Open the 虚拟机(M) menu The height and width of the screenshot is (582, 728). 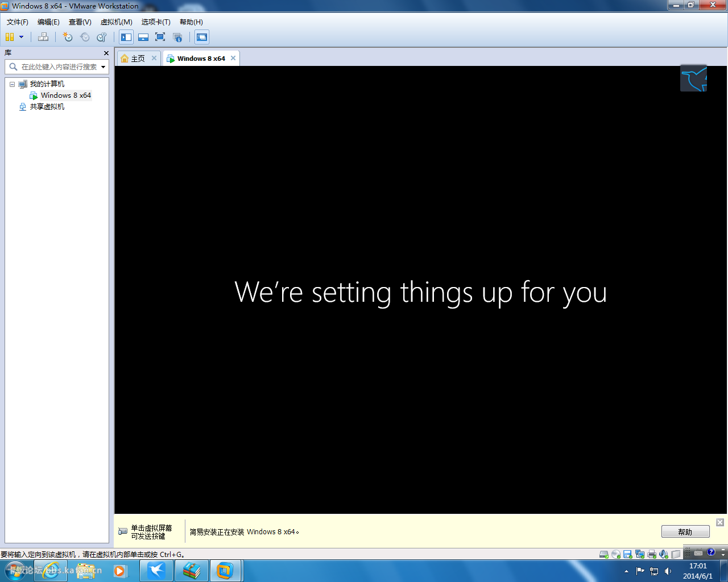117,22
